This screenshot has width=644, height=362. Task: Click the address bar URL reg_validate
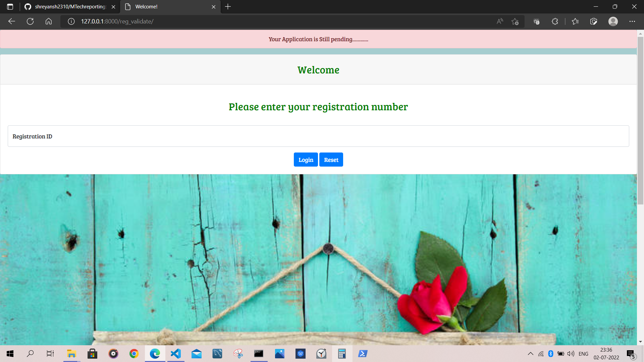117,21
